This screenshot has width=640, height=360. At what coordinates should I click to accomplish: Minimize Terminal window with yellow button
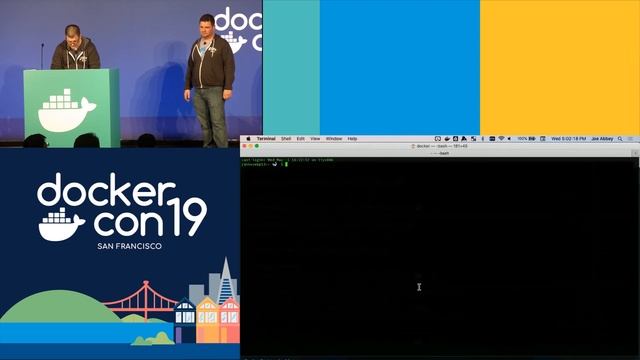coord(251,146)
